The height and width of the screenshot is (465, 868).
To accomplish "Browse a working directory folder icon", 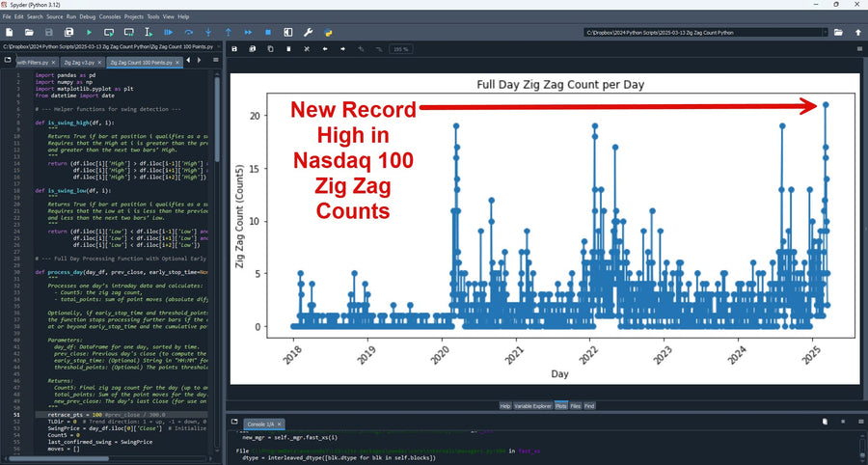I will click(838, 33).
